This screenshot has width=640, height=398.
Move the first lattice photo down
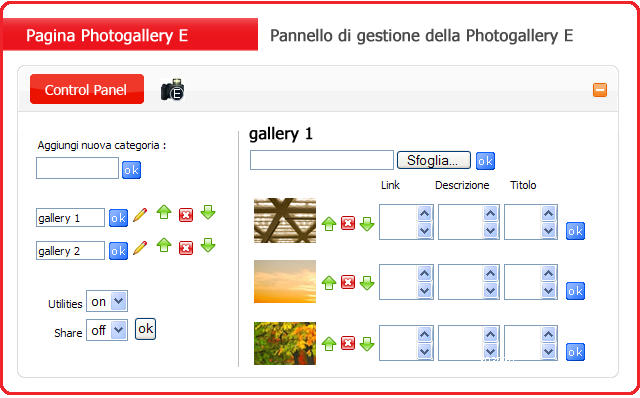[x=367, y=224]
